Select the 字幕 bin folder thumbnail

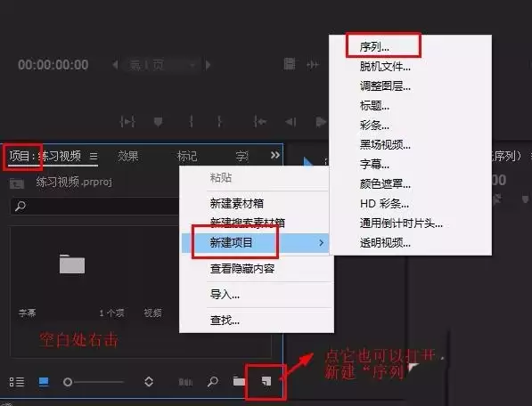pos(72,264)
